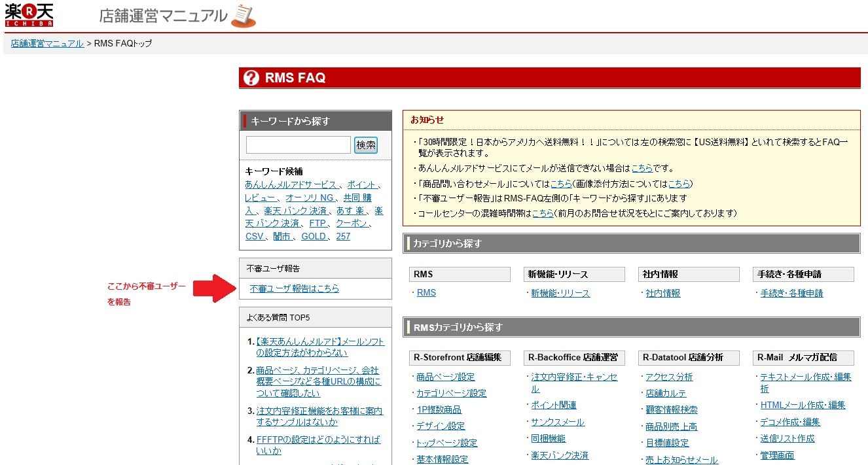Focus the keyword search input field

click(298, 145)
